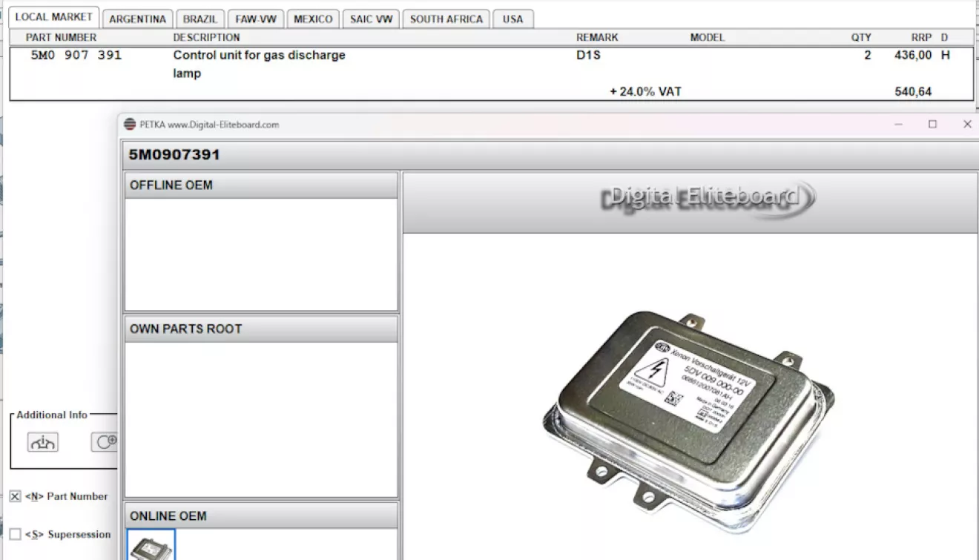Click the circle-plus icon in Additional Info
979x560 pixels.
click(105, 442)
